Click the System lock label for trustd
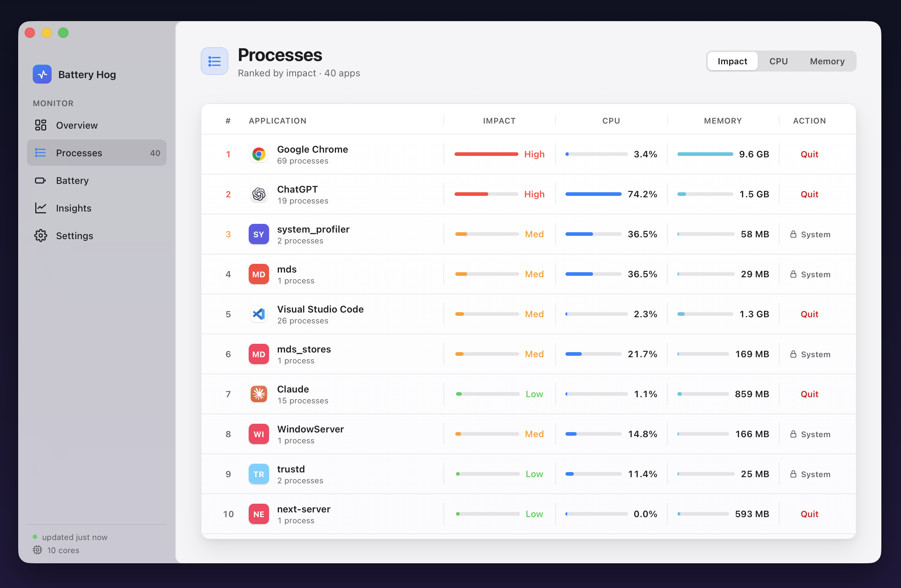The image size is (901, 588). point(810,474)
